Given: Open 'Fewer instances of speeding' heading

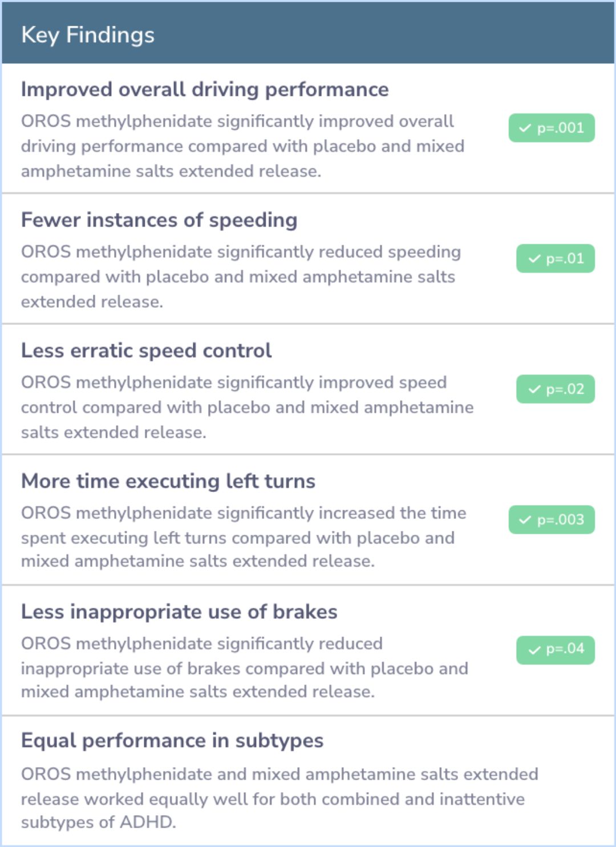Looking at the screenshot, I should [x=159, y=220].
